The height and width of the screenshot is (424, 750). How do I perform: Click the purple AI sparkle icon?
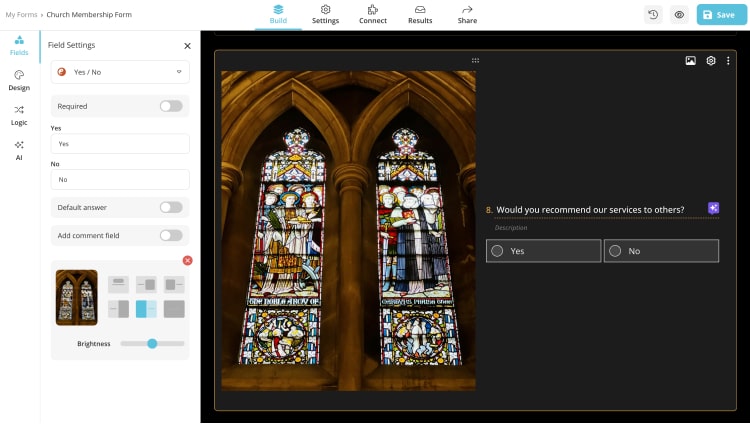[713, 208]
